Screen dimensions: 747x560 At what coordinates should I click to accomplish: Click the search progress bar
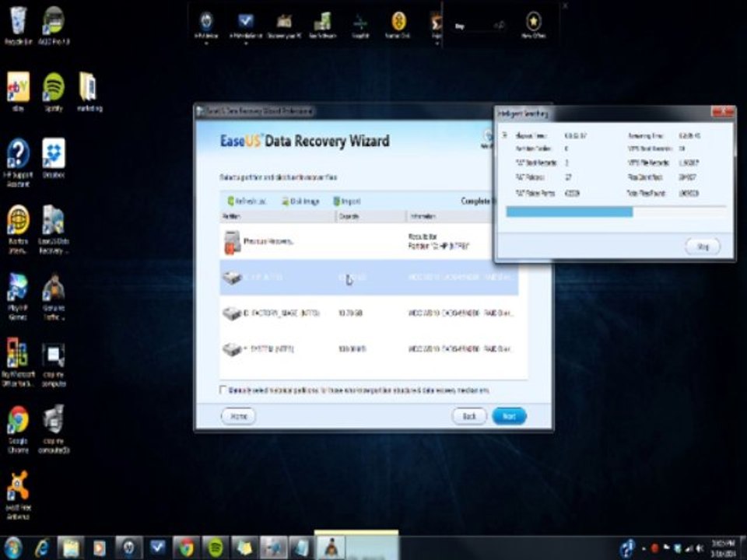(x=615, y=212)
